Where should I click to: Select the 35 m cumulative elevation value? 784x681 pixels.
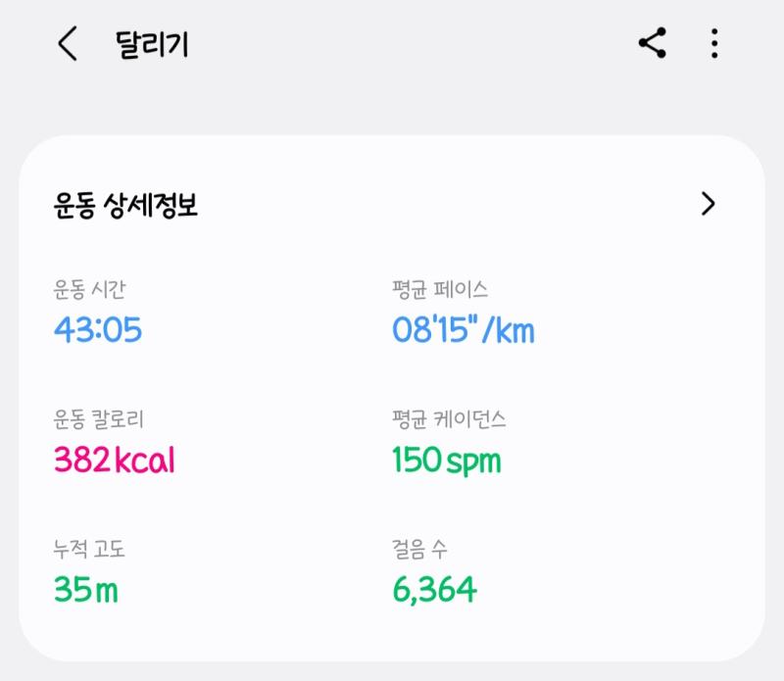86,590
